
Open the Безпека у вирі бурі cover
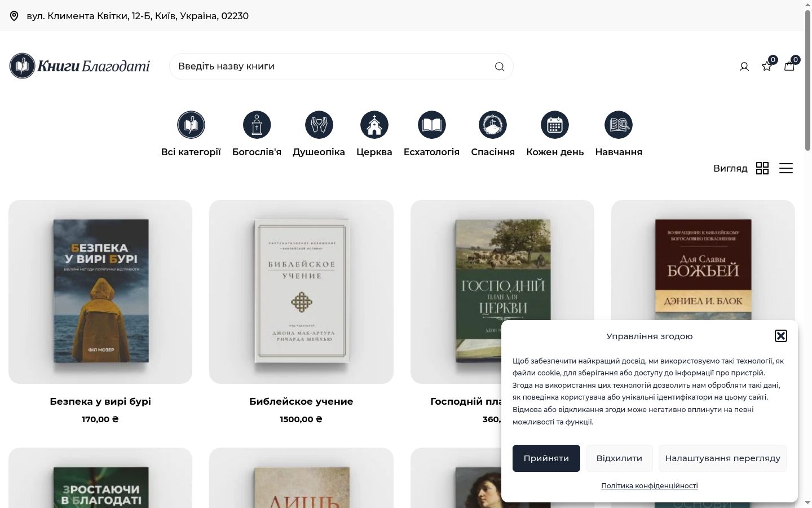point(100,292)
